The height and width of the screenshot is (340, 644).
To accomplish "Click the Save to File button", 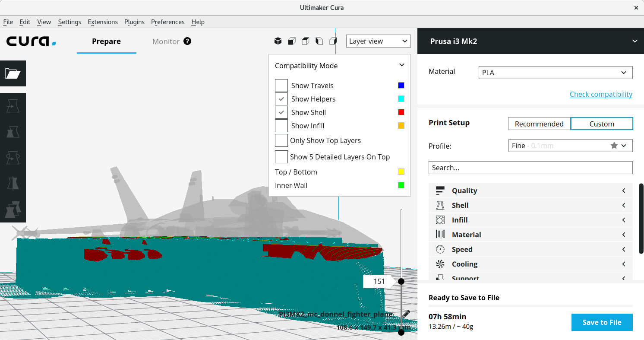I will point(602,322).
